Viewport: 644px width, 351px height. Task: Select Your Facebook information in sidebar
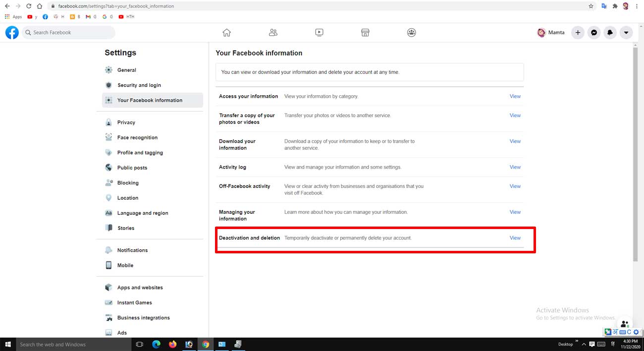[153, 100]
